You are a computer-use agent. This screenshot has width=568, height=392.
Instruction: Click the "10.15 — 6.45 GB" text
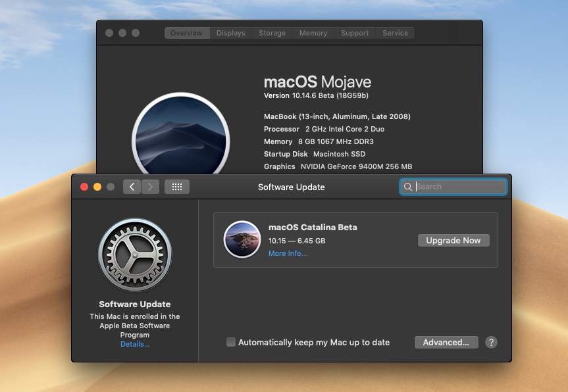pos(297,241)
